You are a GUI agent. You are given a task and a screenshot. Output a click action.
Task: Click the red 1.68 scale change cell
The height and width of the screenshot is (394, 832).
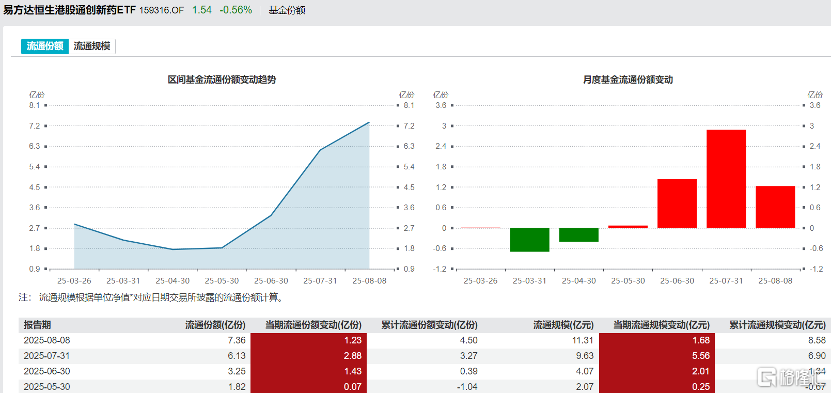[657, 340]
